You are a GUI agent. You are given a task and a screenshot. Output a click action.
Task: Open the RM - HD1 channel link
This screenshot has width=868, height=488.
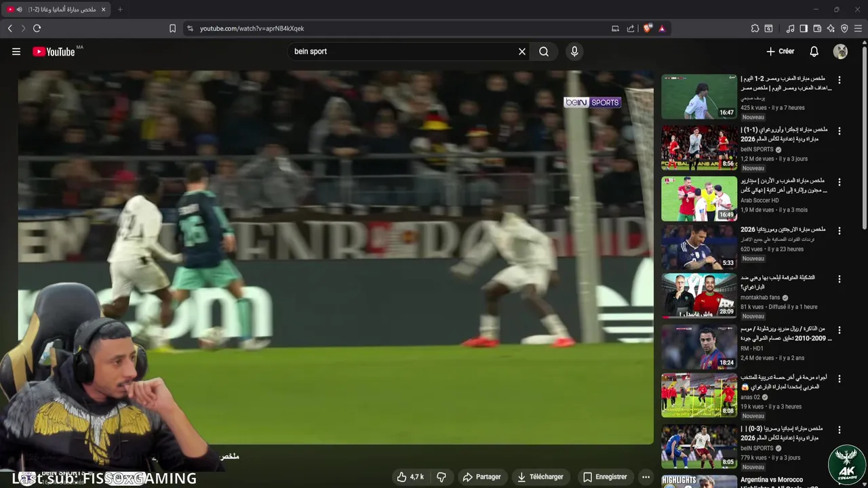pos(752,349)
